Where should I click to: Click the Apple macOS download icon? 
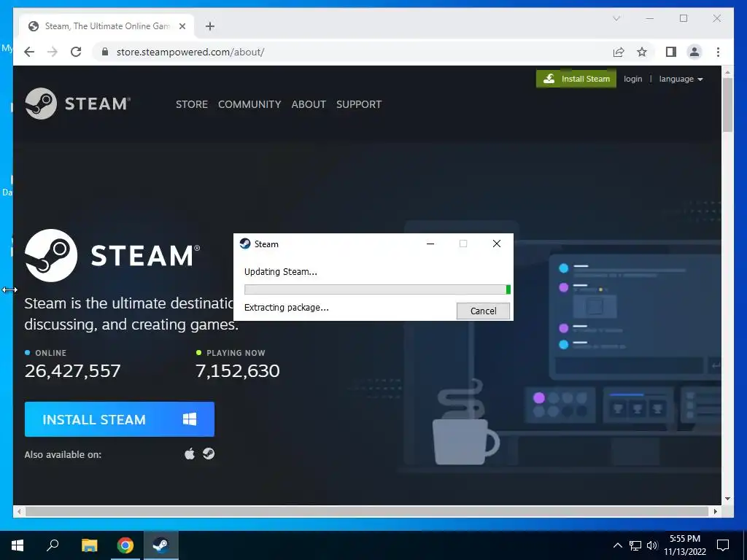coord(190,454)
